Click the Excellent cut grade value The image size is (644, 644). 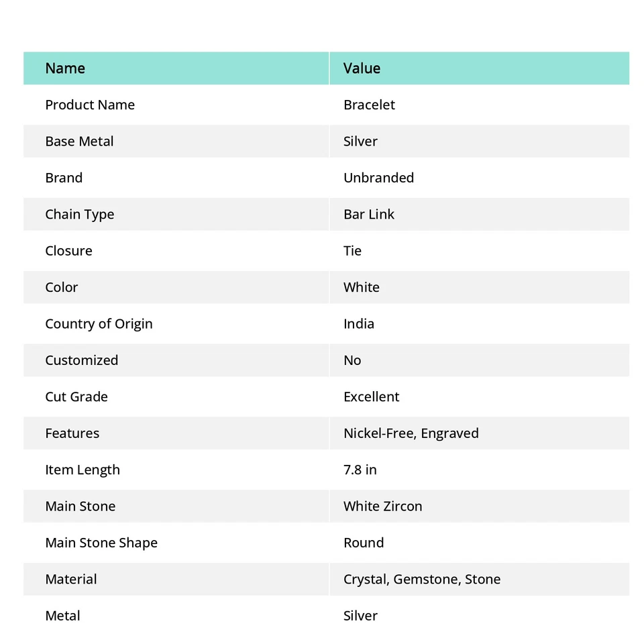pos(371,397)
